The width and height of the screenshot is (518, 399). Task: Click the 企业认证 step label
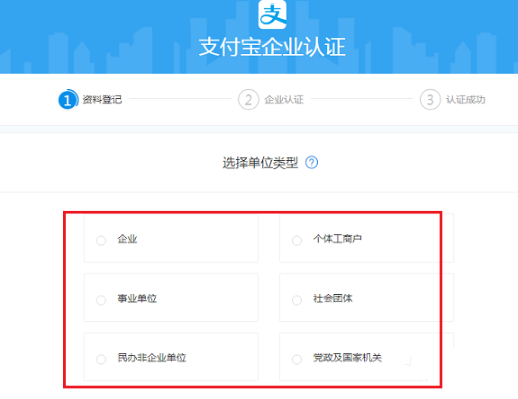(284, 99)
